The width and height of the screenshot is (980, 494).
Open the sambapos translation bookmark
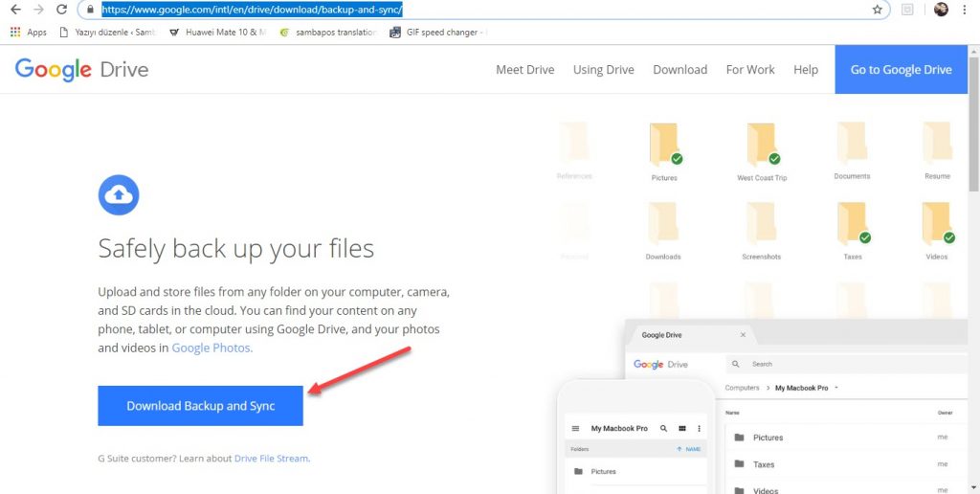328,33
